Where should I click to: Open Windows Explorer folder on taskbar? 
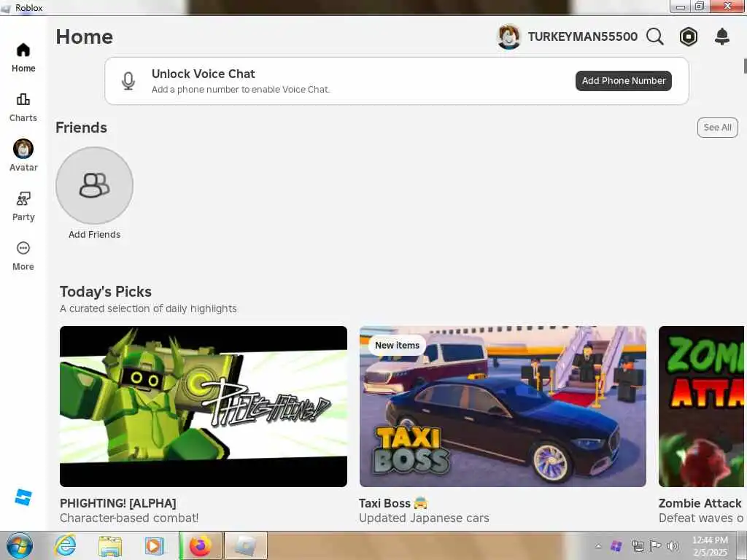(x=110, y=546)
